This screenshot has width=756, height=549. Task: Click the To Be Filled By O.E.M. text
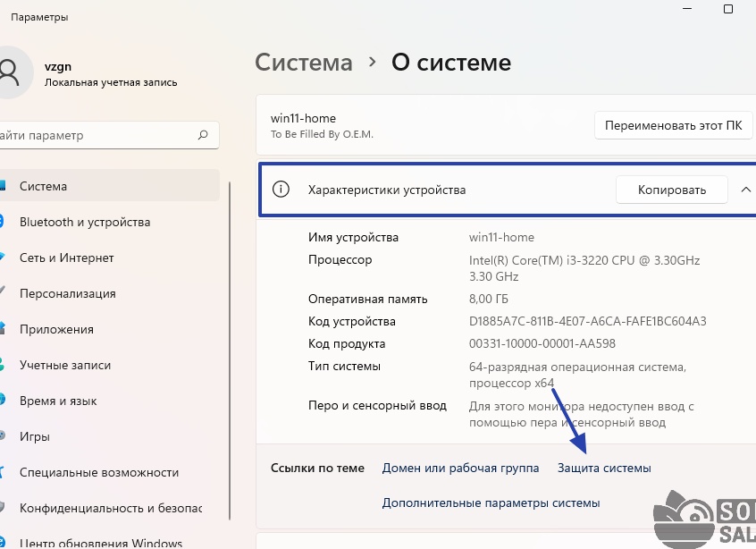click(322, 134)
